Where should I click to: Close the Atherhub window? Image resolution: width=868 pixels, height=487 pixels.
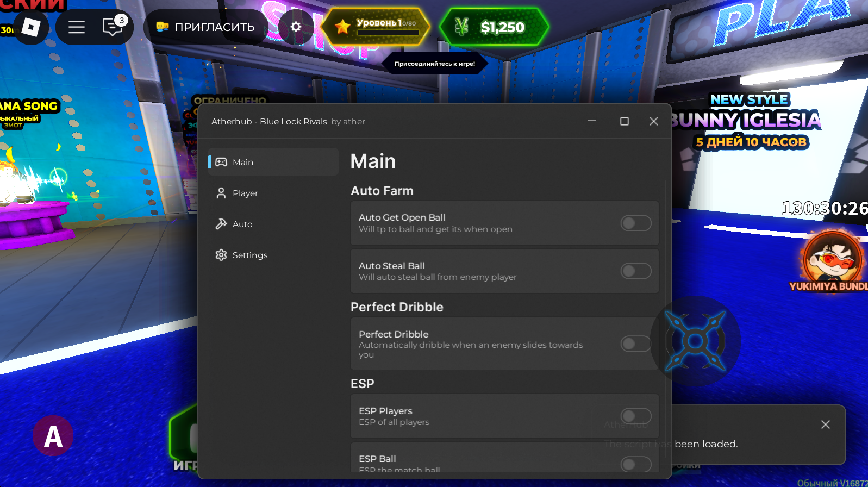tap(654, 121)
